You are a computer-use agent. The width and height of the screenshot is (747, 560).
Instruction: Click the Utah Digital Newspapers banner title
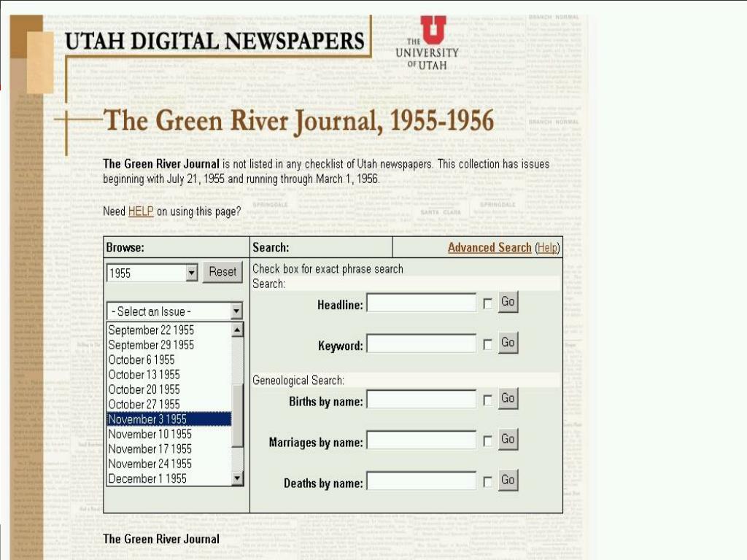tap(214, 41)
